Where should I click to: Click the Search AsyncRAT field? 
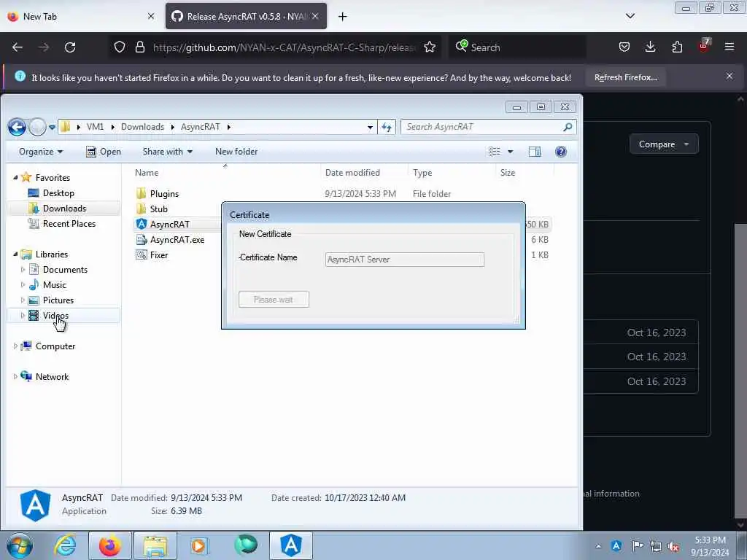(488, 127)
